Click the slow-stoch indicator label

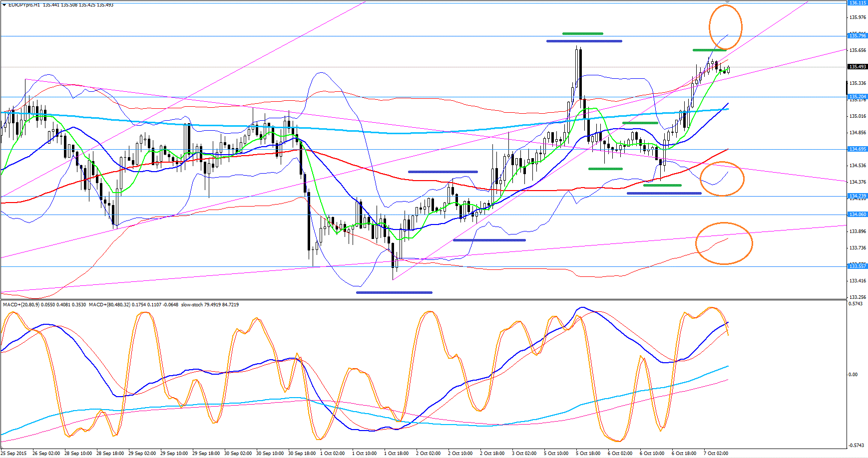point(193,304)
